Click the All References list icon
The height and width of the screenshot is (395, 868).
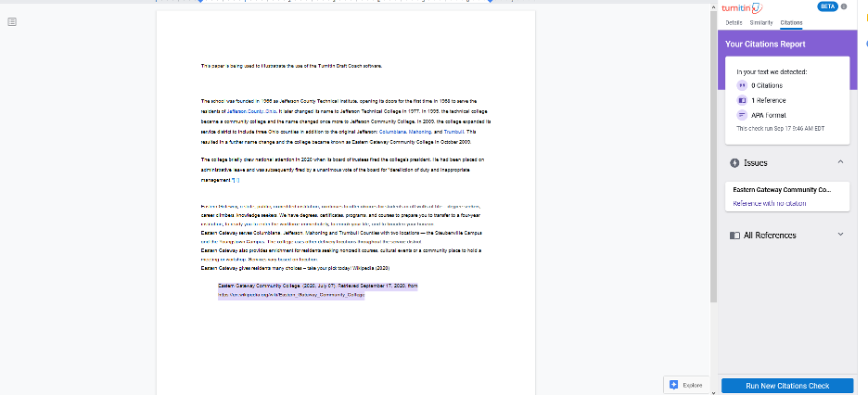734,236
